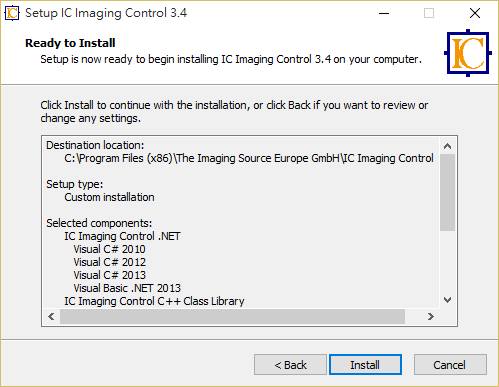Click the large IC Imaging Control logo
Screen dimensions: 499x387
click(468, 53)
